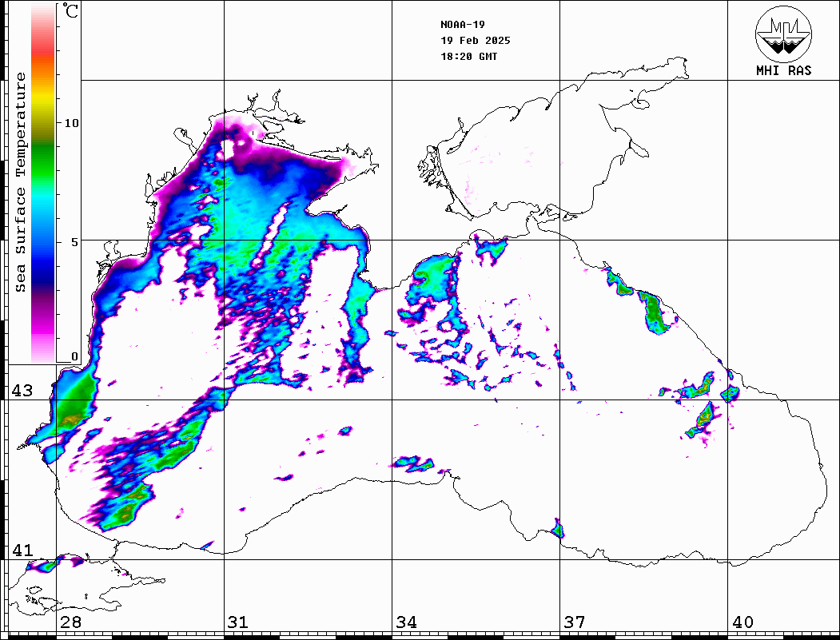Click the '5' colorbar tick label
The width and height of the screenshot is (840, 640).
75,242
